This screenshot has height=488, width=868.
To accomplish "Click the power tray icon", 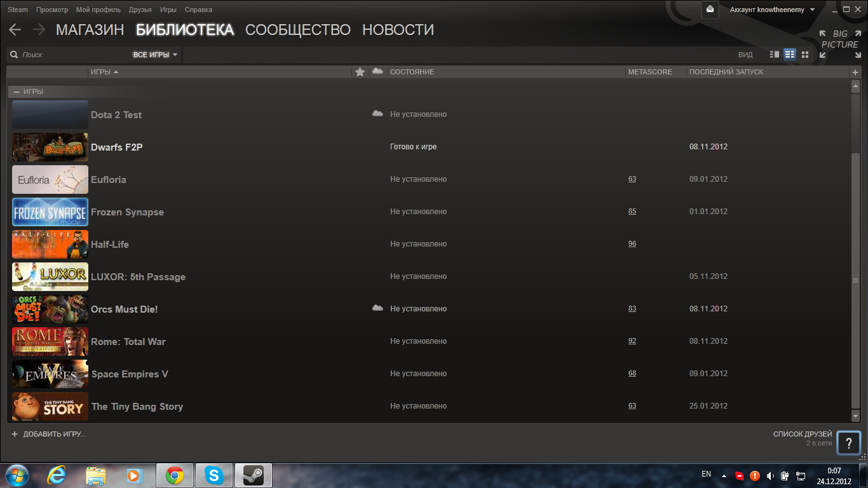I will pos(785,475).
